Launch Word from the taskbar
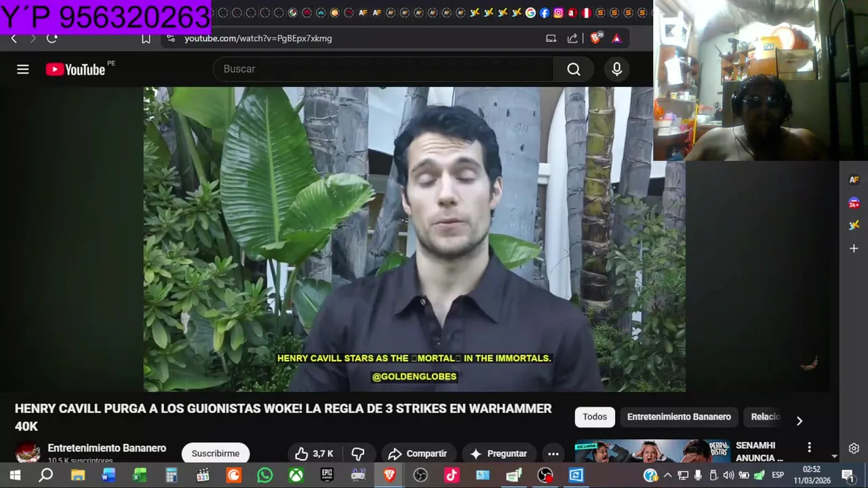868x488 pixels. pos(108,475)
